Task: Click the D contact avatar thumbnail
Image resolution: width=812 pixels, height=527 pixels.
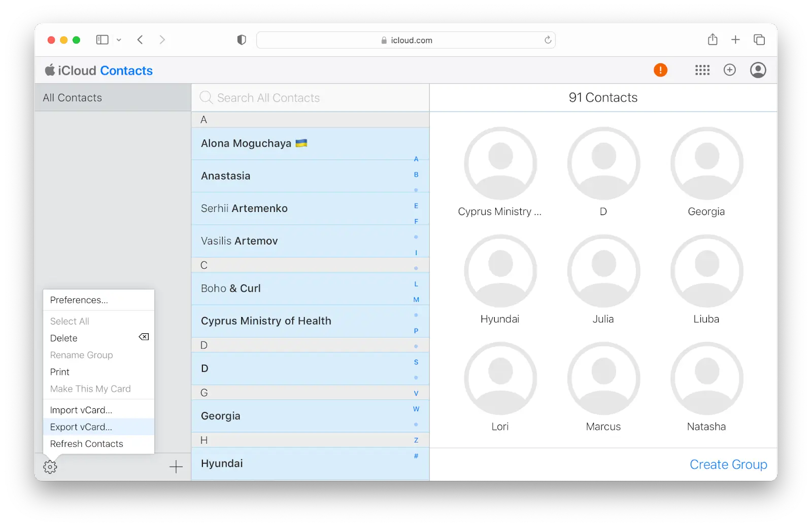Action: tap(603, 163)
